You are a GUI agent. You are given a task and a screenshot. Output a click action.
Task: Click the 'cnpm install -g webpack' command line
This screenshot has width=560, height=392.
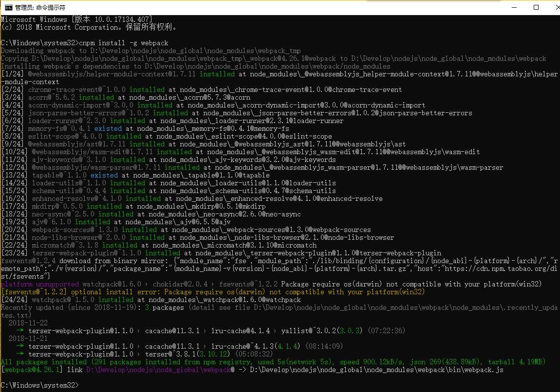(x=84, y=43)
